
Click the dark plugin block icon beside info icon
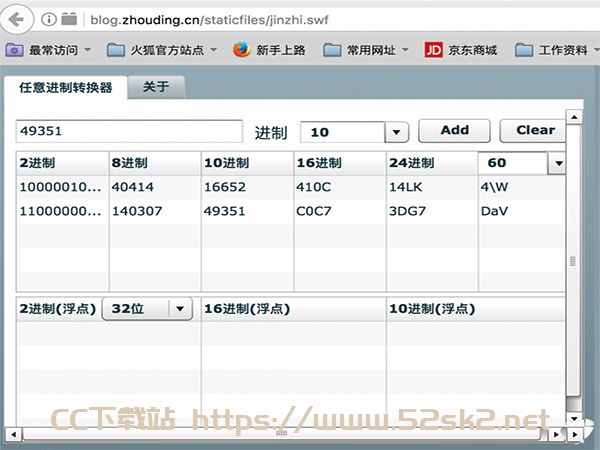click(69, 18)
